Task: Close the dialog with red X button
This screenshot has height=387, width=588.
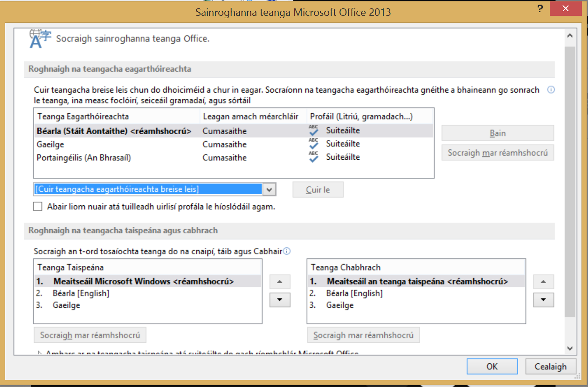Action: [x=566, y=8]
